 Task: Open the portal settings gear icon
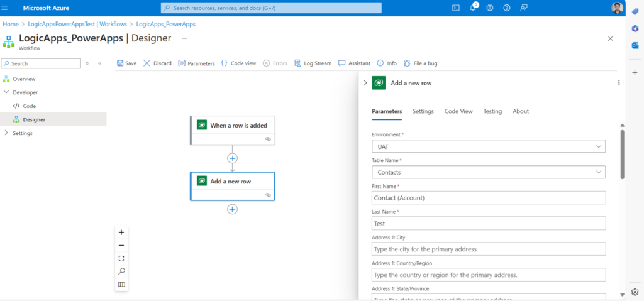click(489, 8)
